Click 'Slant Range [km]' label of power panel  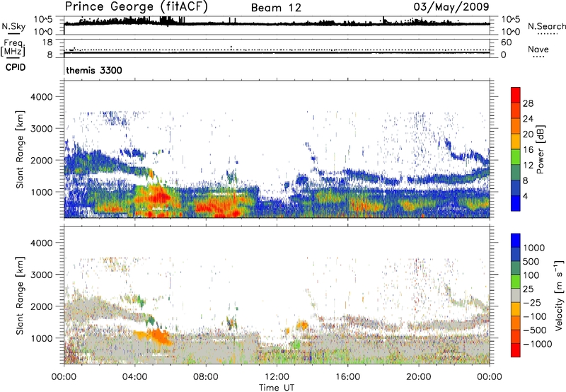tap(20, 149)
